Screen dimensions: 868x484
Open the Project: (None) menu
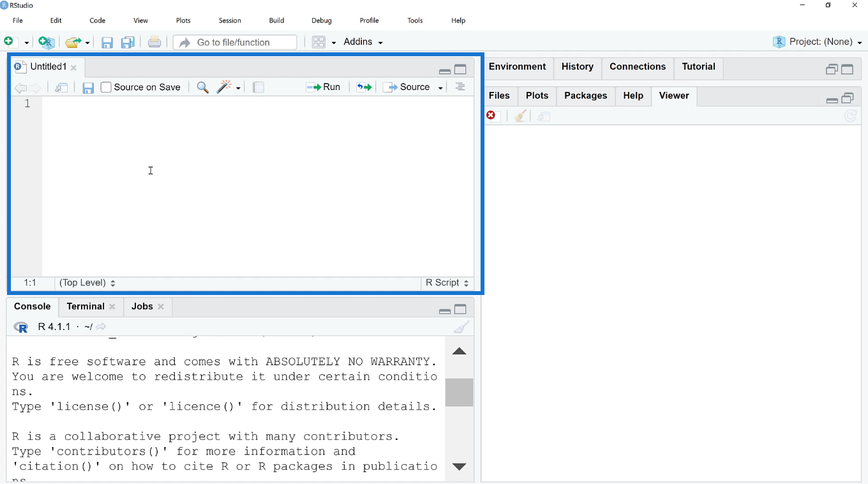point(817,42)
